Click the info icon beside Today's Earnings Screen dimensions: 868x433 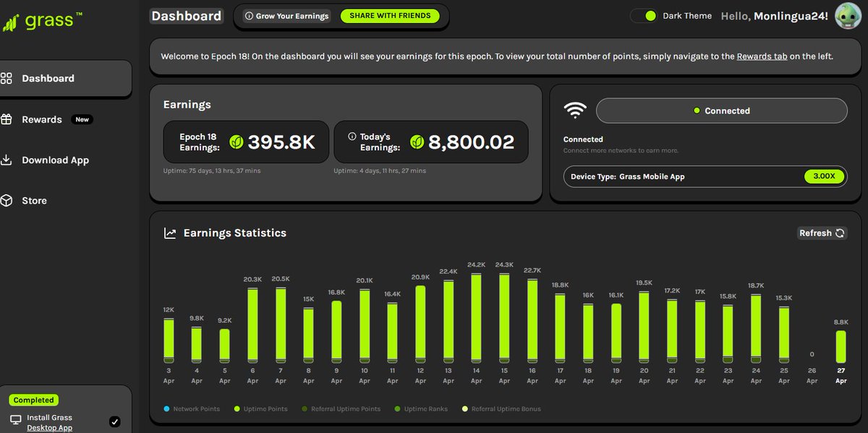352,135
